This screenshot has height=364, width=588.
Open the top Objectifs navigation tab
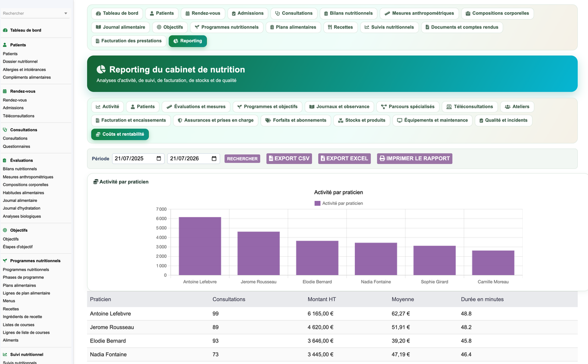point(170,27)
